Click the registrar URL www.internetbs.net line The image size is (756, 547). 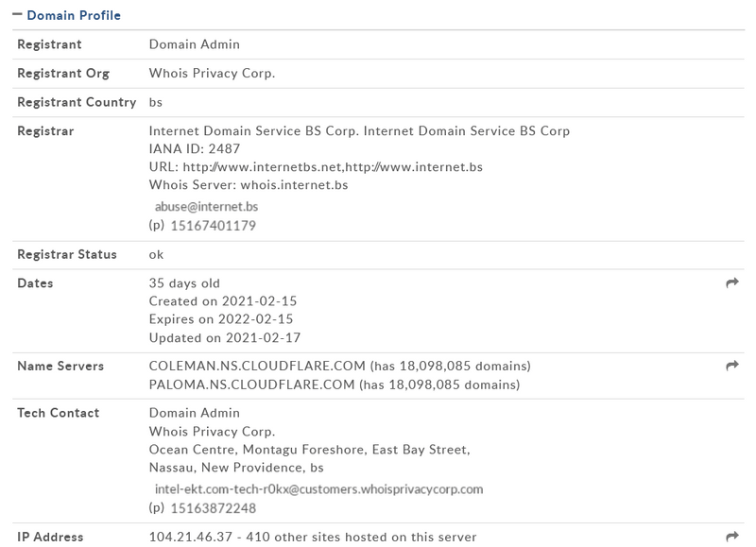pos(316,166)
